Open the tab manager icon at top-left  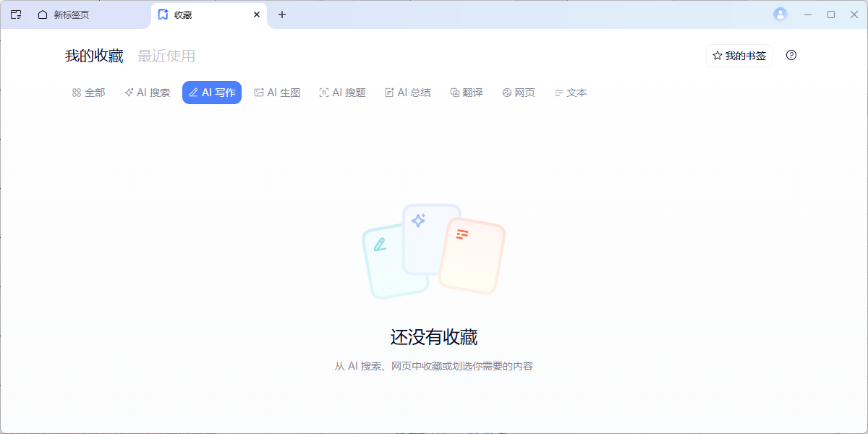(16, 14)
